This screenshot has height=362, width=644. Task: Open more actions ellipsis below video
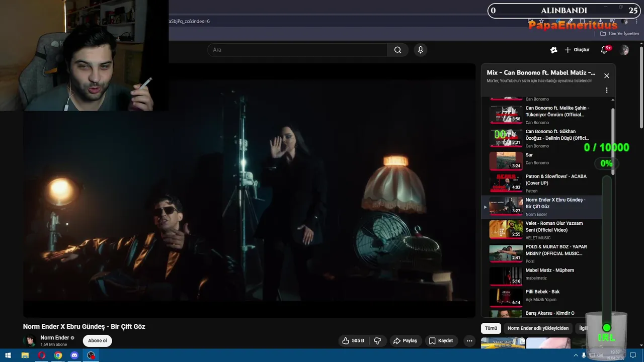tap(469, 341)
